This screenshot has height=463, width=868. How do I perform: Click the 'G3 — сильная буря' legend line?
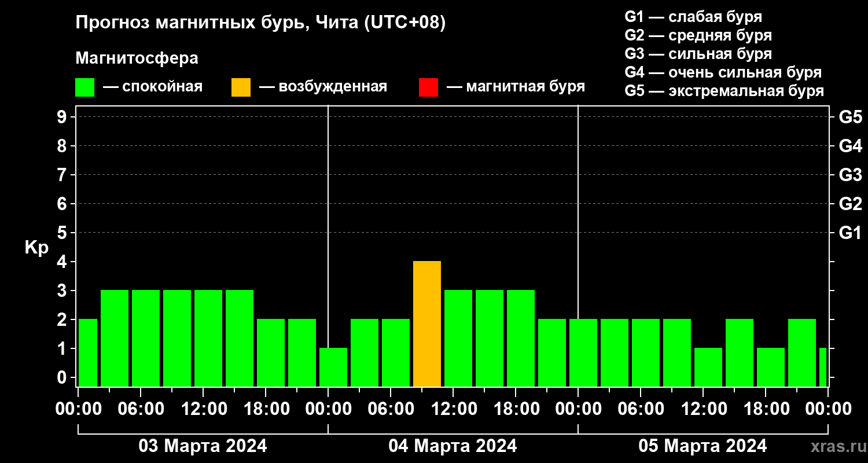click(x=698, y=54)
